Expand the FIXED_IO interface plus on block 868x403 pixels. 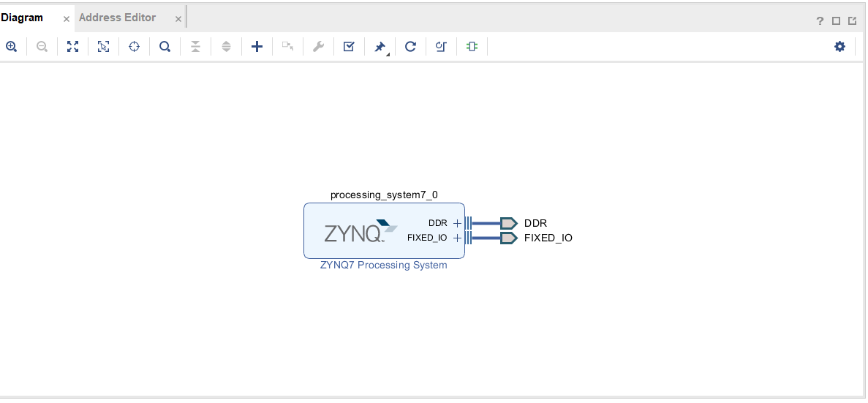tap(457, 238)
